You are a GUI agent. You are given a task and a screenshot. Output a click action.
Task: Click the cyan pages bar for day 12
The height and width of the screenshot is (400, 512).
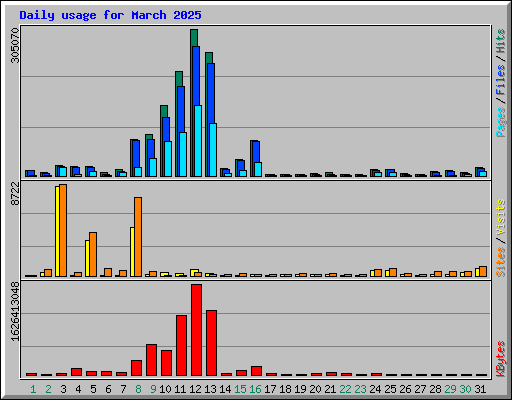(198, 141)
